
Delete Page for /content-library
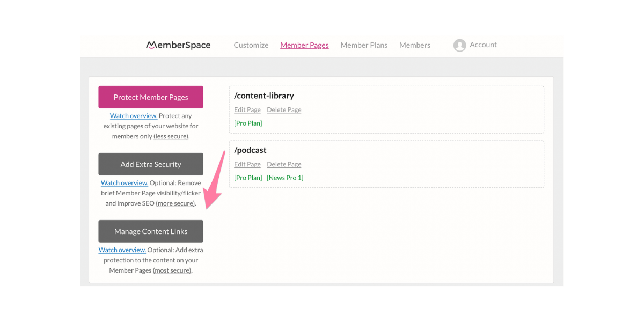(284, 110)
